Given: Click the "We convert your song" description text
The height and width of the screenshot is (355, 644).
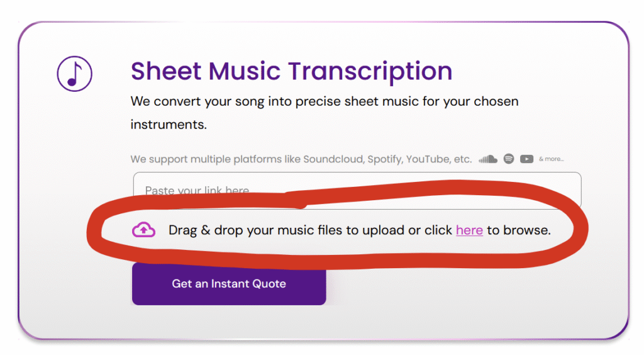Looking at the screenshot, I should [x=325, y=101].
